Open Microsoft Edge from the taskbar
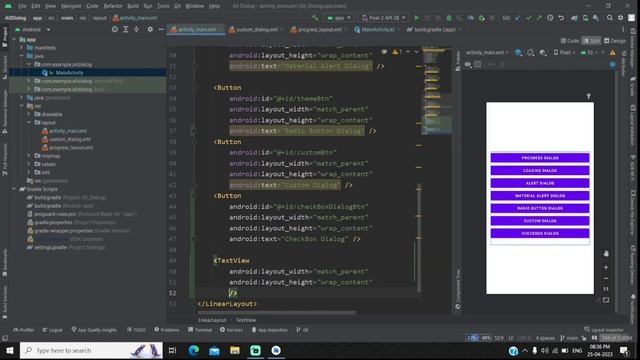Screen dimensions: 640x360 pyautogui.click(x=193, y=350)
